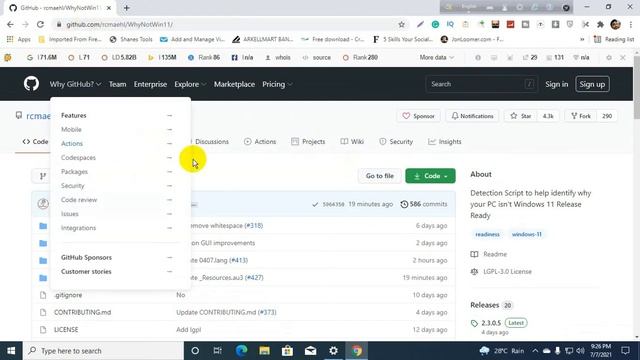The image size is (640, 360).
Task: Open GitHub Sponsors menu entry
Action: coord(86,258)
